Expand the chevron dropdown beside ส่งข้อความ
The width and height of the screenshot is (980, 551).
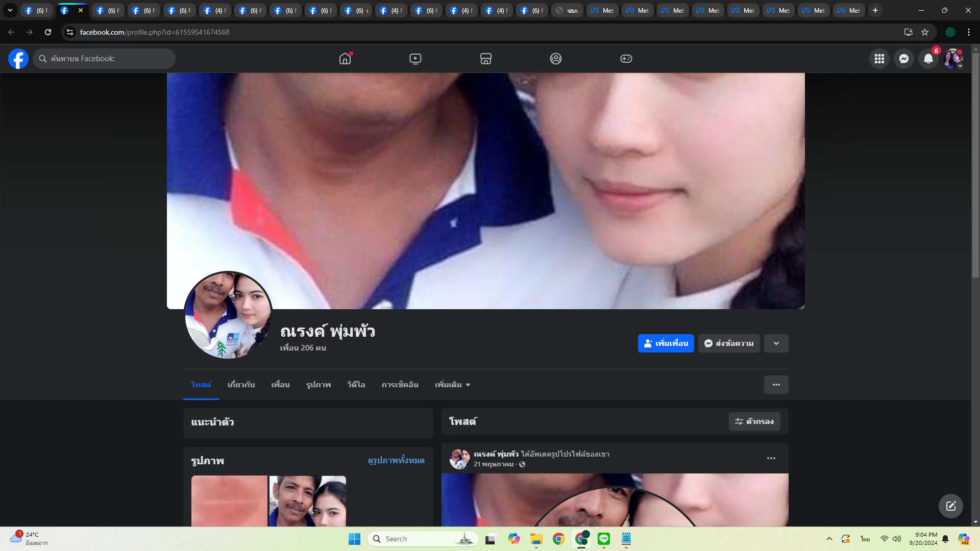(x=776, y=343)
